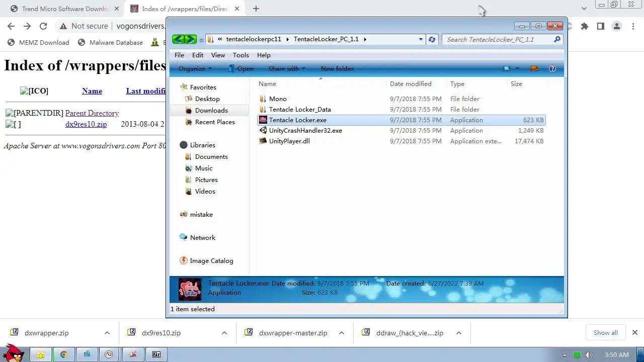
Task: Open the file explorer taskbar icon
Action: pos(41,354)
